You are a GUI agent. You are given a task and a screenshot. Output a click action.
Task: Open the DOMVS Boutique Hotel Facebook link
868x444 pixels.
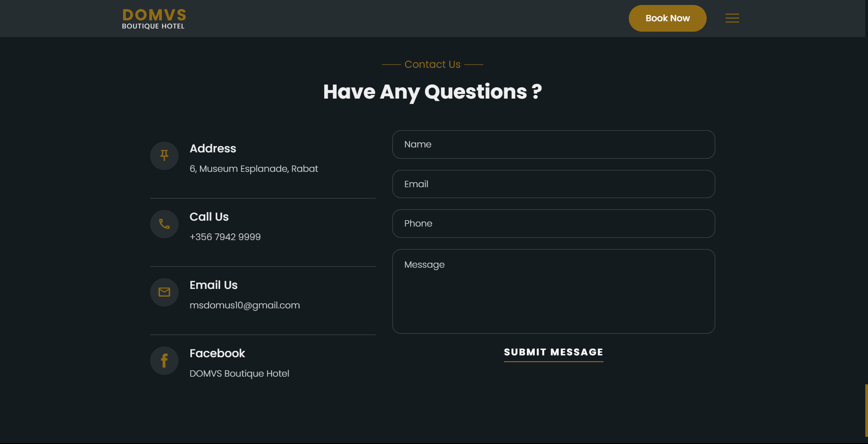(239, 373)
